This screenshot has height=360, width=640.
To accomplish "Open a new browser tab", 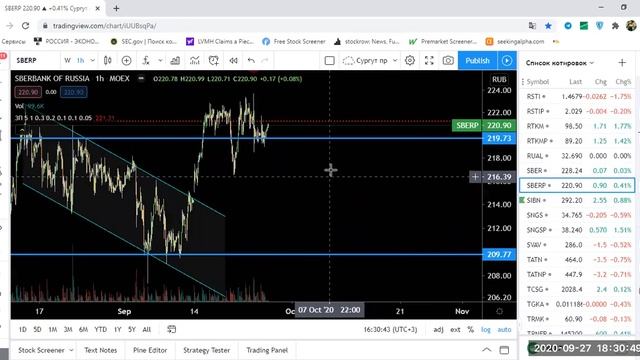I will coord(116,8).
